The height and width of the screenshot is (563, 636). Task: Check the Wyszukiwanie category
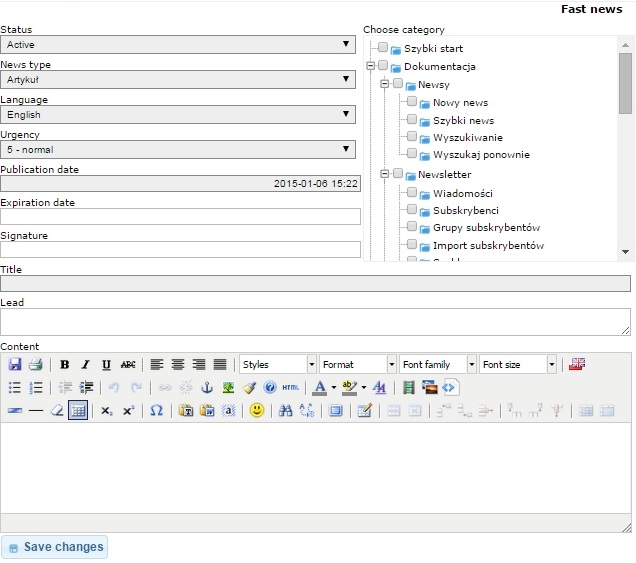pyautogui.click(x=412, y=136)
